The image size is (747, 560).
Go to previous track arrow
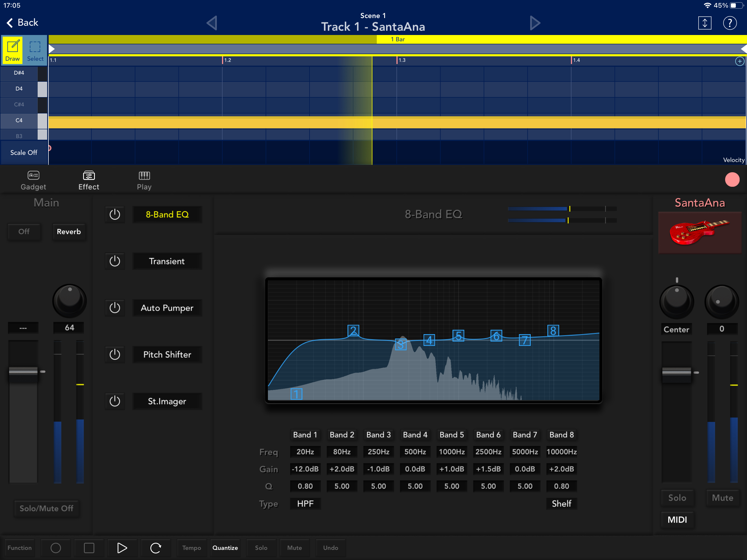pyautogui.click(x=212, y=23)
